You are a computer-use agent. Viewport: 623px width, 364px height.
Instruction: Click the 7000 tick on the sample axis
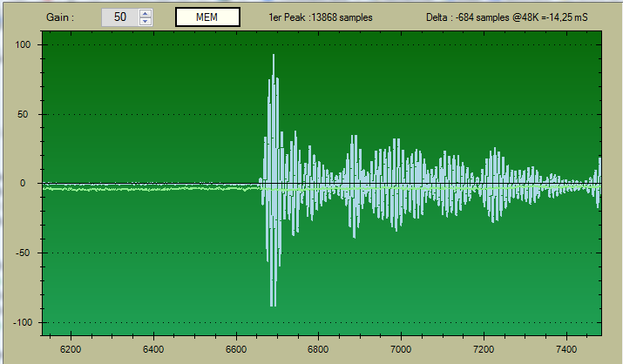[x=401, y=350]
